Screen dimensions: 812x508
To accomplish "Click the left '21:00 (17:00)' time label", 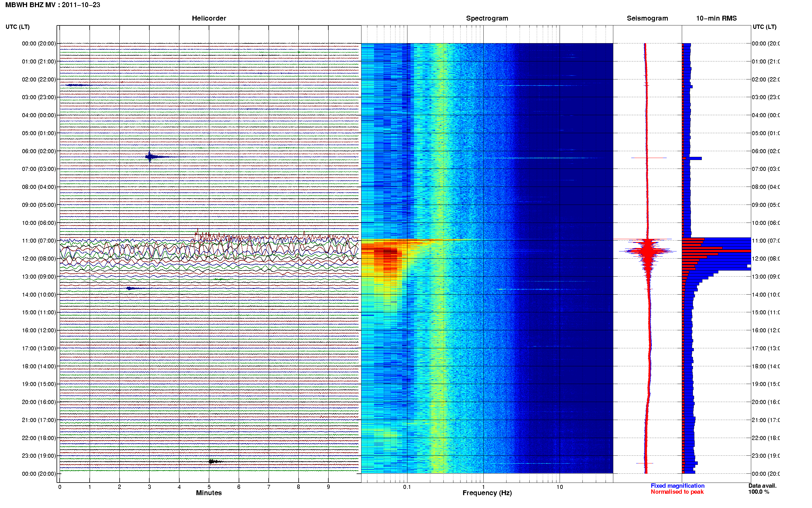I will point(39,420).
